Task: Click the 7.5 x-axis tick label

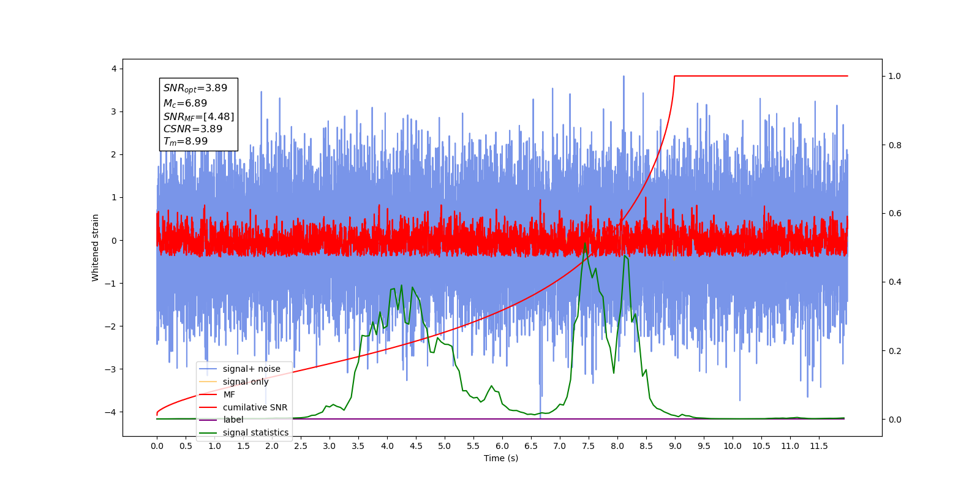Action: click(x=589, y=446)
